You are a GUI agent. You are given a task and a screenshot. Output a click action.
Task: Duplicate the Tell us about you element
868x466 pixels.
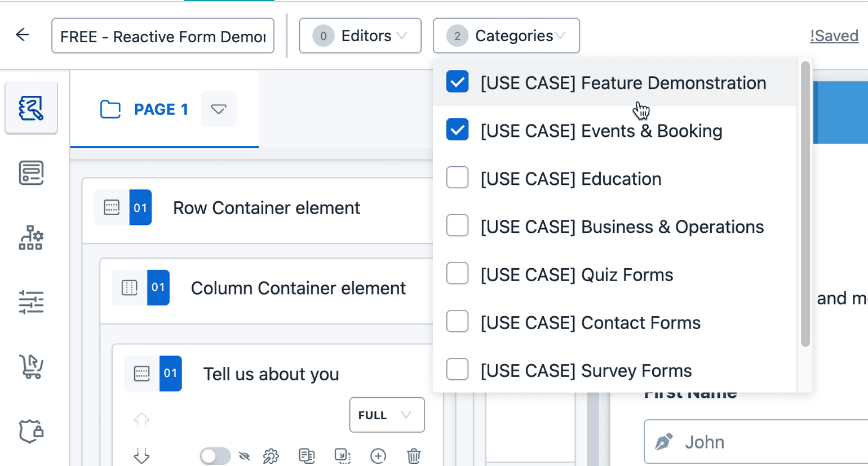(x=307, y=456)
